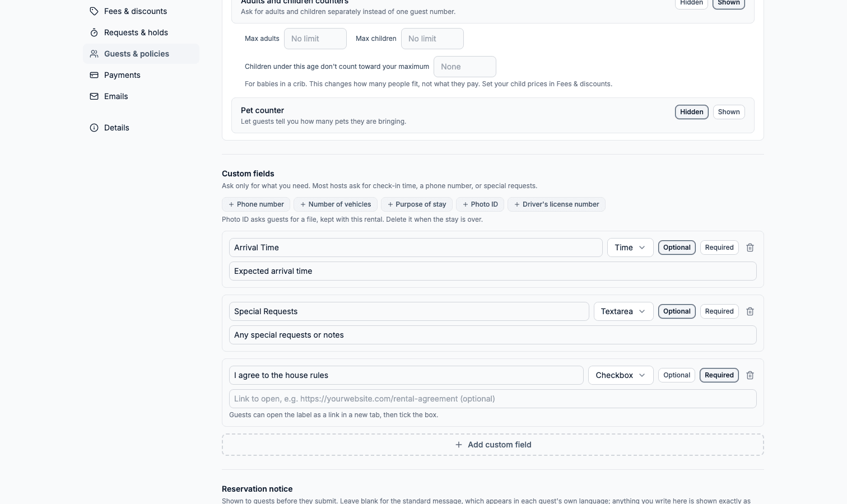
Task: Click the children age threshold field showing None
Action: tap(465, 67)
